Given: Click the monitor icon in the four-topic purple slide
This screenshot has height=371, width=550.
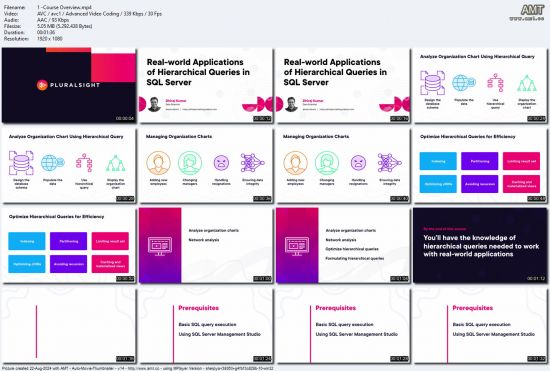Looking at the screenshot, I should [297, 246].
